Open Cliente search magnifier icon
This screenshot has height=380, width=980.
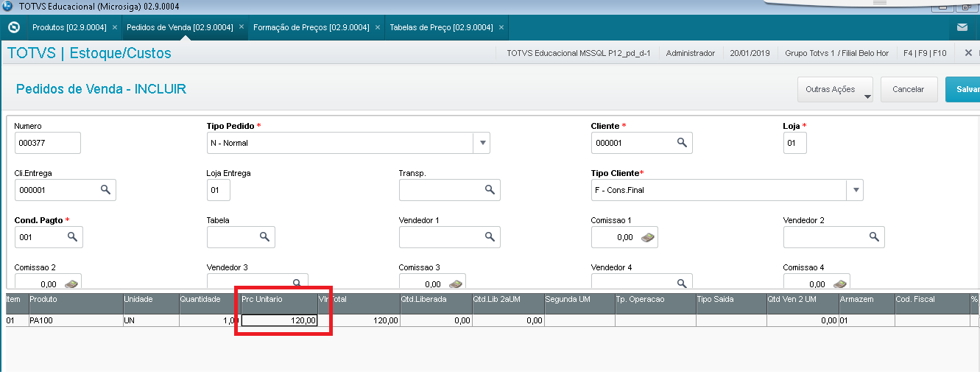682,142
